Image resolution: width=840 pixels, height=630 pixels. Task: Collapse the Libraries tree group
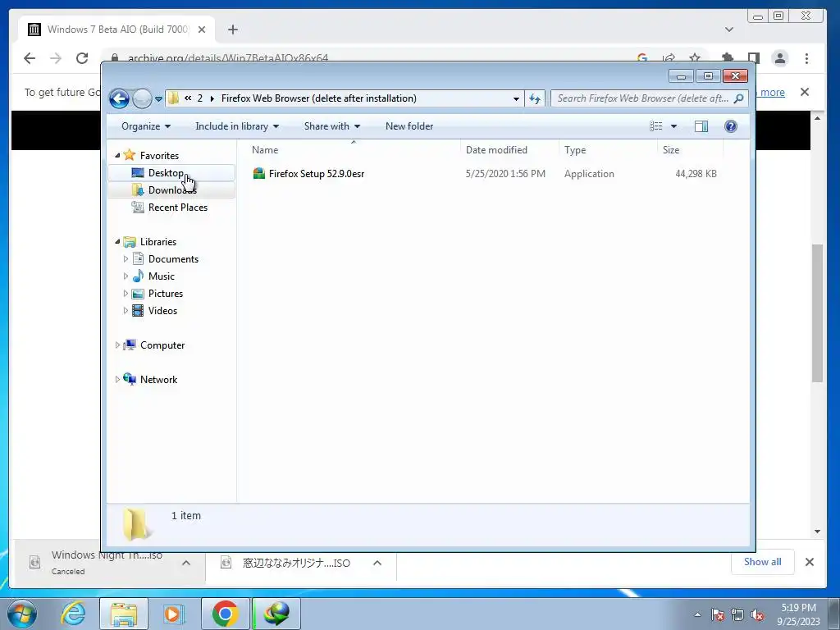click(117, 242)
